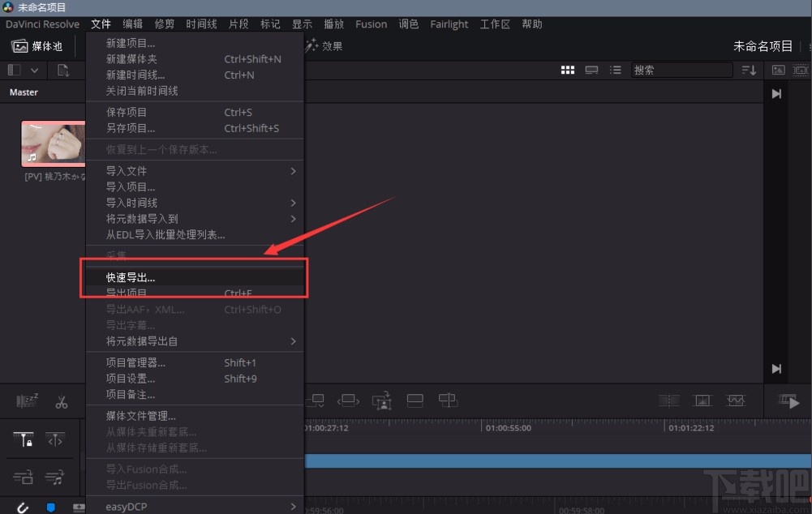Screen dimensions: 812x514
Task: Select the [PV] clip thumbnail
Action: (x=53, y=143)
